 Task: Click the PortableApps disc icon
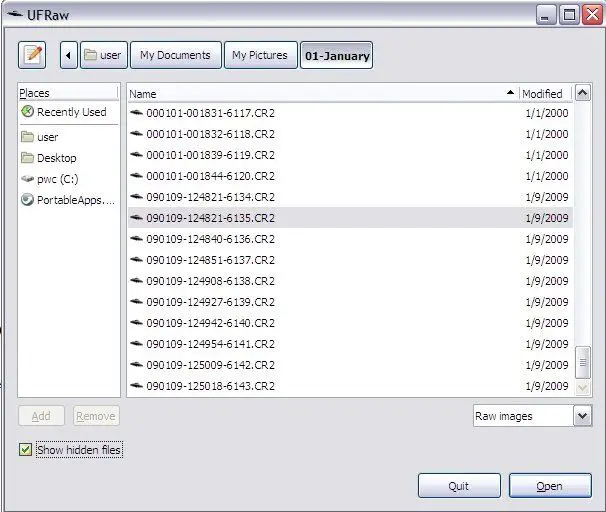click(27, 200)
